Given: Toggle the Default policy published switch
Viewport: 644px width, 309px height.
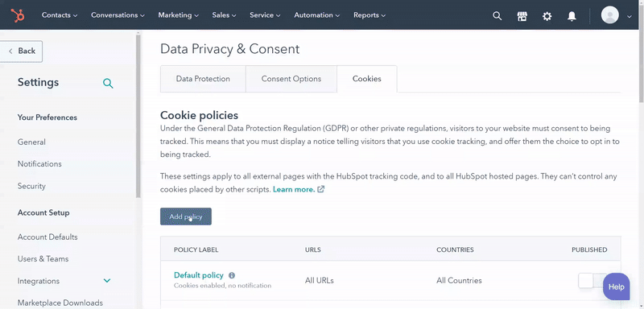Looking at the screenshot, I should [x=592, y=281].
